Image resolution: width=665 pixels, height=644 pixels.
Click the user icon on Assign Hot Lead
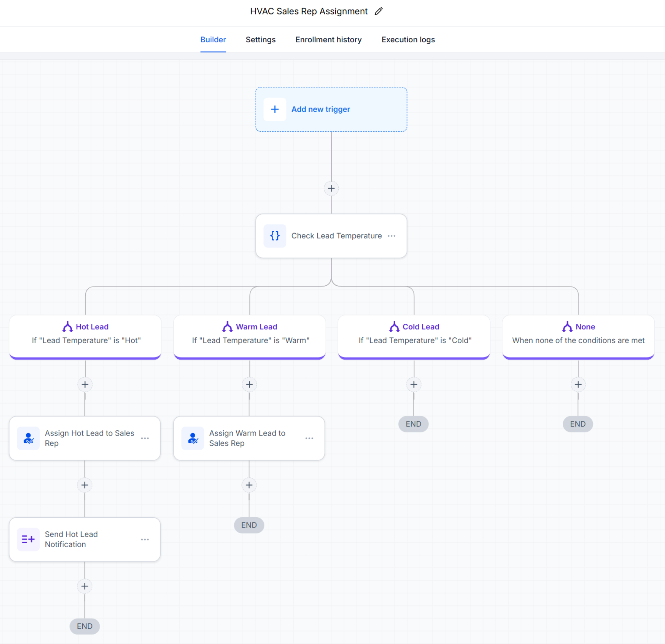[28, 438]
